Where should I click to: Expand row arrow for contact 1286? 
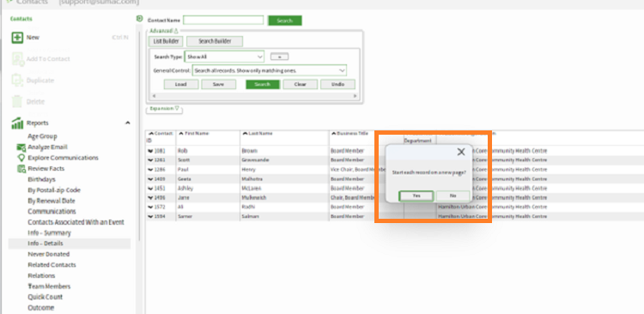[150, 170]
